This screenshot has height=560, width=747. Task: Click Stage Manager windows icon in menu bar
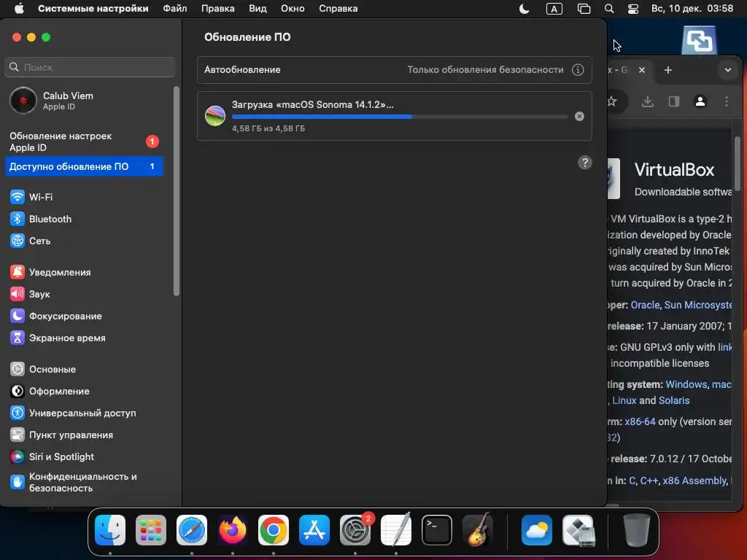click(x=584, y=9)
